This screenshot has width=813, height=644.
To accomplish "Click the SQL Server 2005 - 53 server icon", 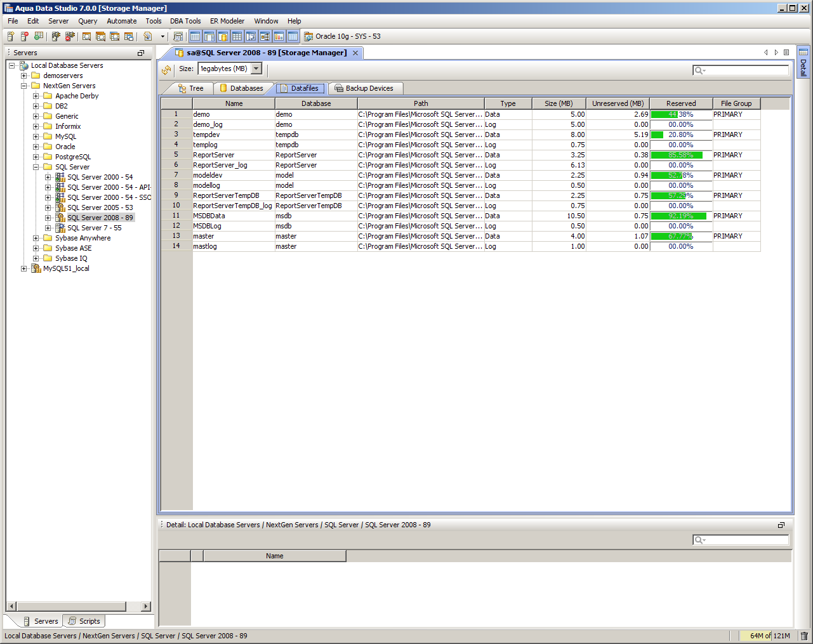I will (60, 207).
